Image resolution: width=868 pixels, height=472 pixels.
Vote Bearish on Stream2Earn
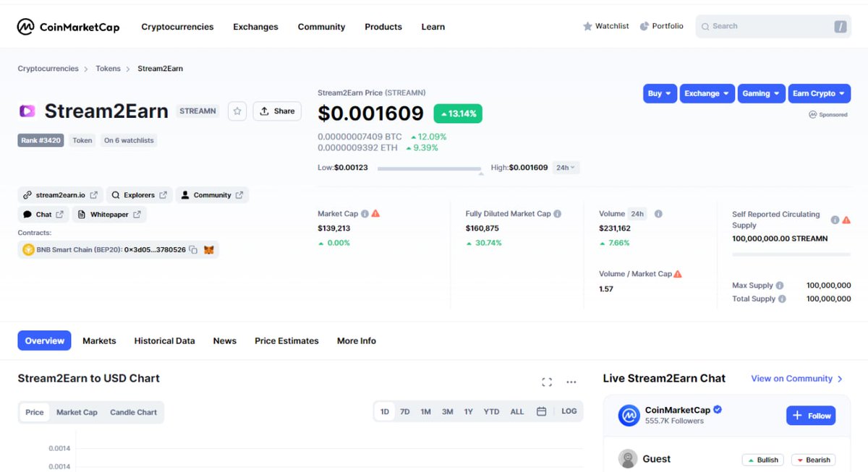pos(813,460)
